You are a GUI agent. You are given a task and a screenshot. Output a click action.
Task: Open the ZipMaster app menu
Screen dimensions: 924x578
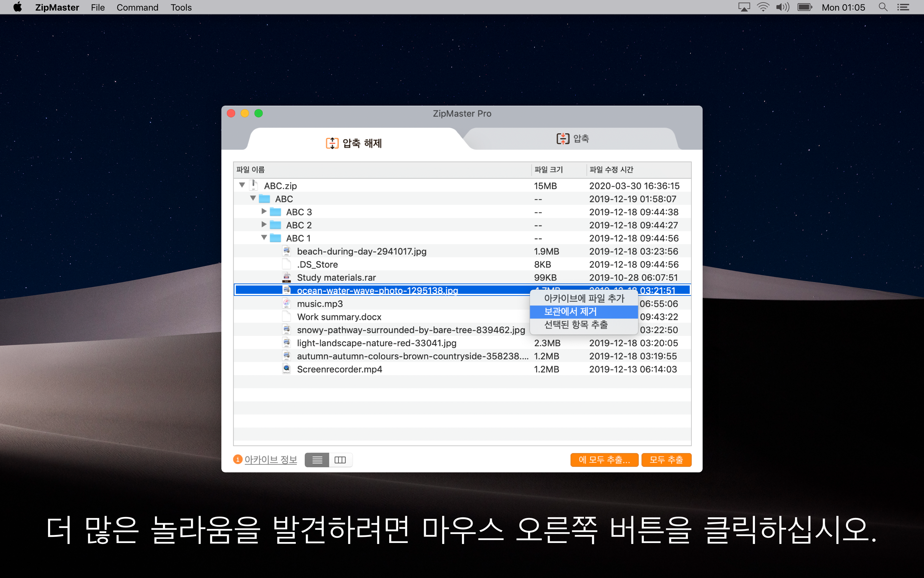coord(57,7)
